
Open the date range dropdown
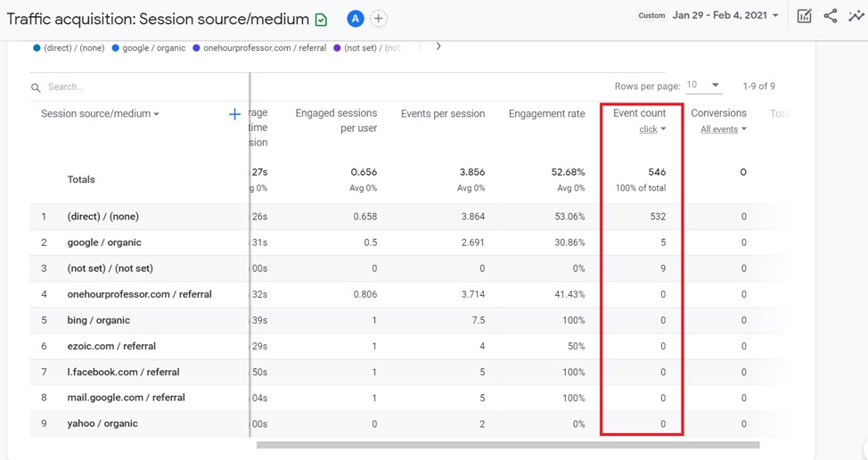(725, 16)
